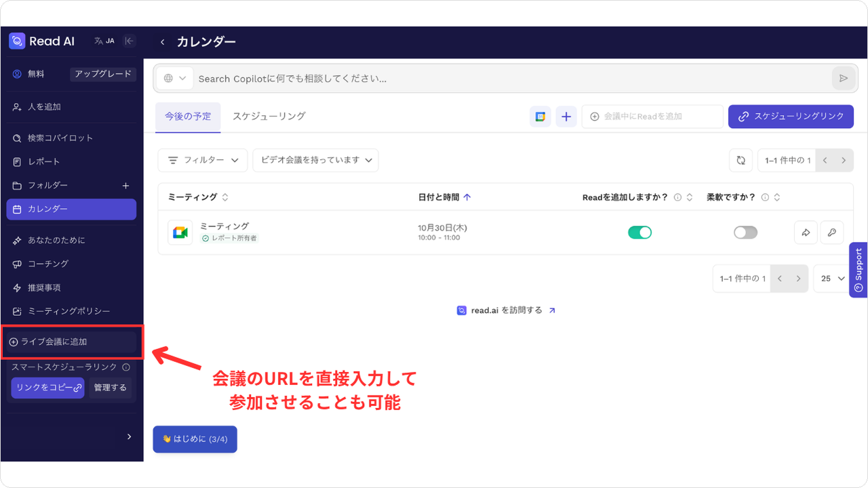Image resolution: width=868 pixels, height=488 pixels.
Task: Toggle off Read for ミーティング row
Action: tap(639, 232)
